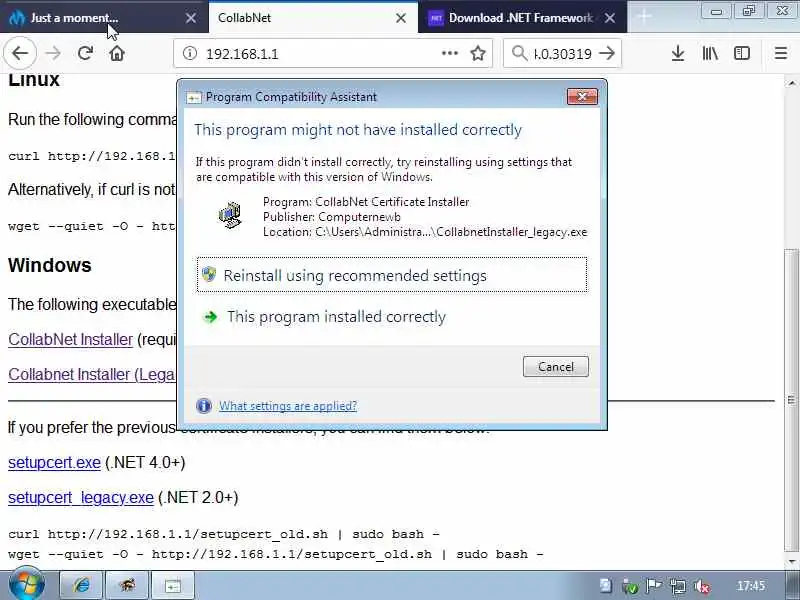Close the Download .NET Framework tab
The height and width of the screenshot is (600, 800).
point(610,18)
